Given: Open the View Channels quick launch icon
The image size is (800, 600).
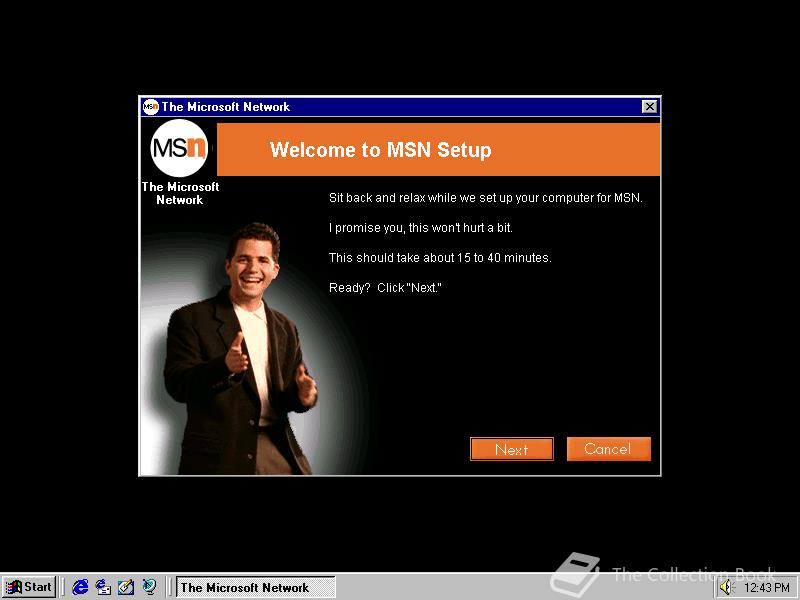Looking at the screenshot, I should pos(149,587).
